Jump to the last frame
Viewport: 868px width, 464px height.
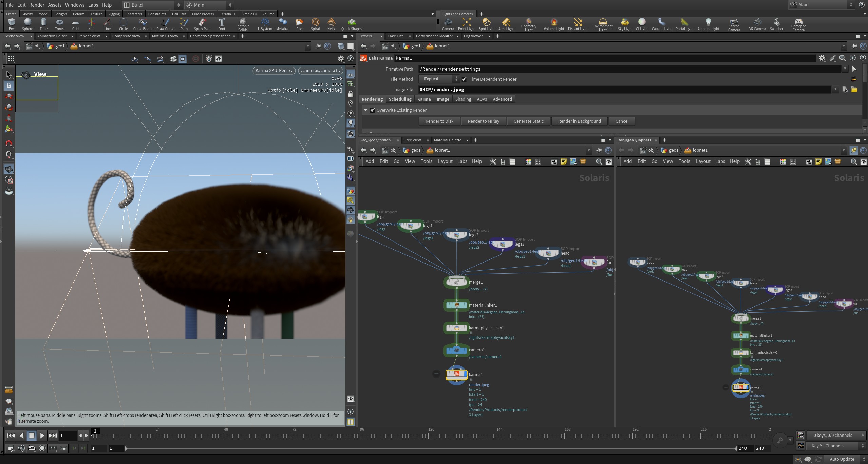click(53, 436)
